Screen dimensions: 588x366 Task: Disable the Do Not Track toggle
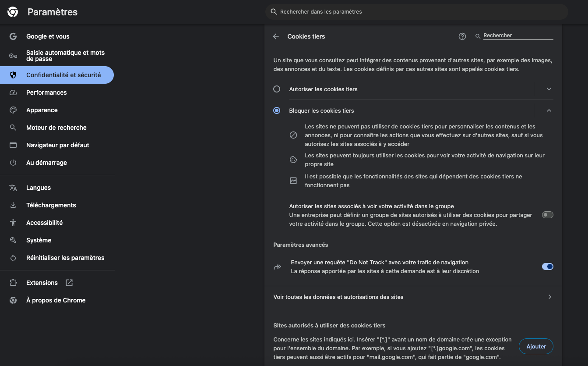547,267
